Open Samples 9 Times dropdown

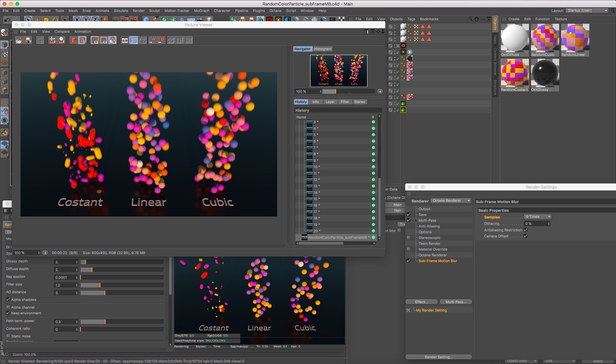click(x=537, y=217)
